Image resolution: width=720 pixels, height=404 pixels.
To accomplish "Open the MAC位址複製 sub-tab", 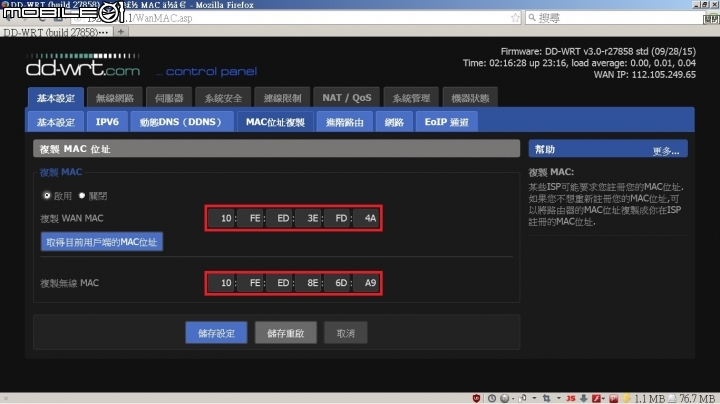I will [275, 122].
